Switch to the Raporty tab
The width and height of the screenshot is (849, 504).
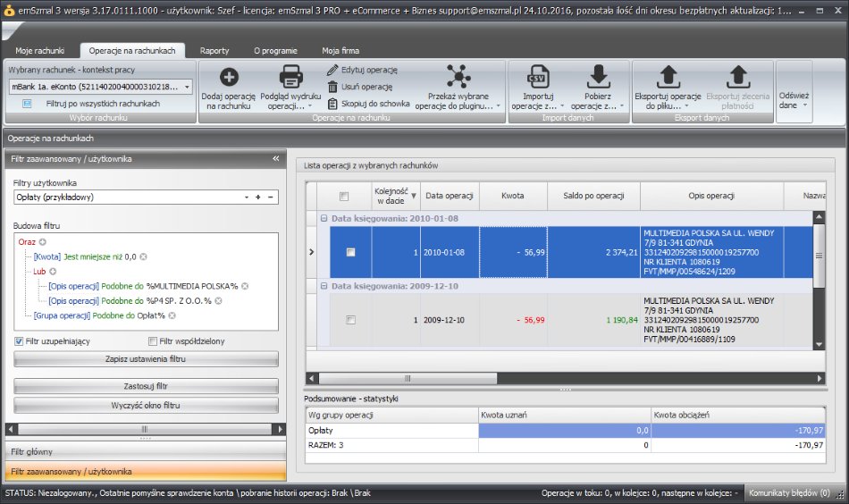(214, 51)
